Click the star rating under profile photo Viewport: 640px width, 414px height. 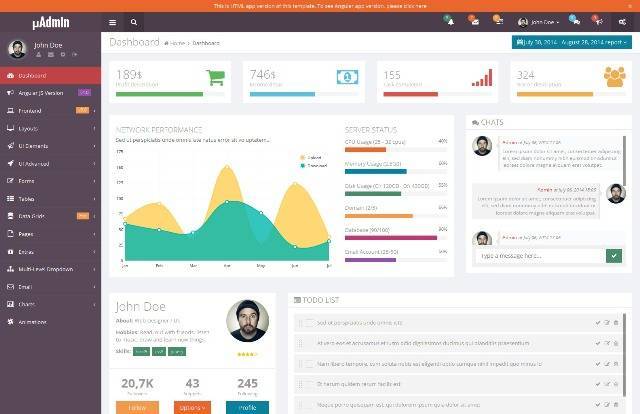[x=247, y=354]
